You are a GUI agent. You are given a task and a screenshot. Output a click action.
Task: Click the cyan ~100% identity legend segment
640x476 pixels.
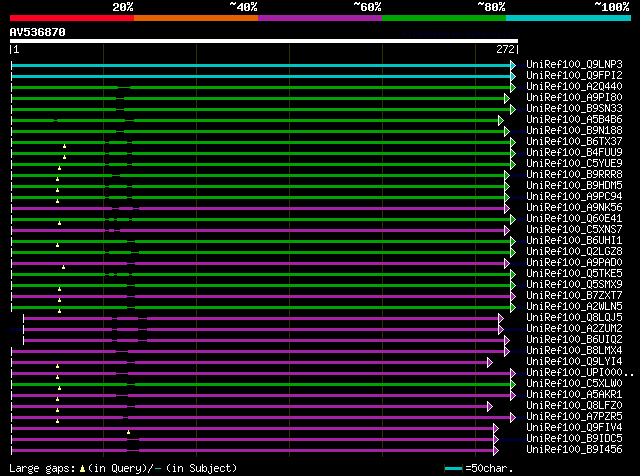(x=568, y=18)
